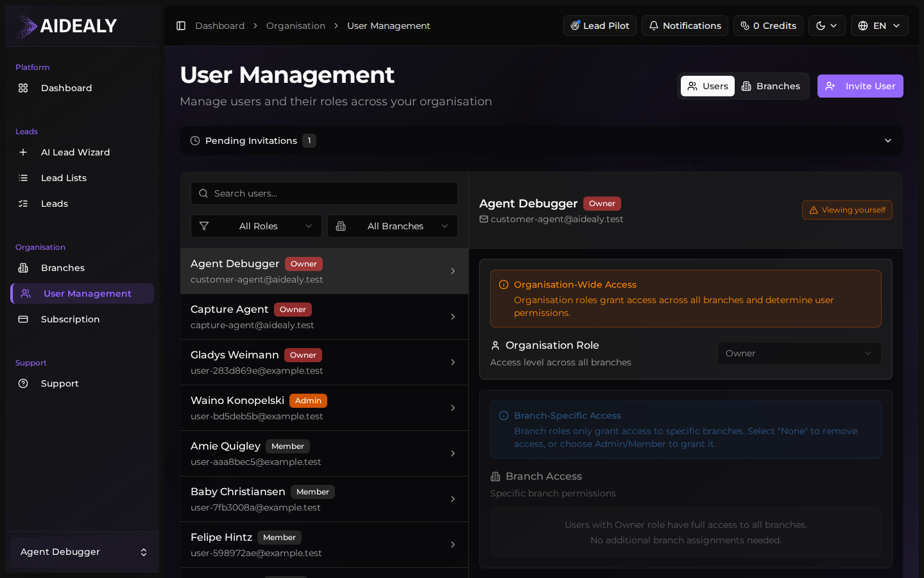The image size is (924, 578).
Task: Open Dashboard from the sidebar
Action: point(82,88)
